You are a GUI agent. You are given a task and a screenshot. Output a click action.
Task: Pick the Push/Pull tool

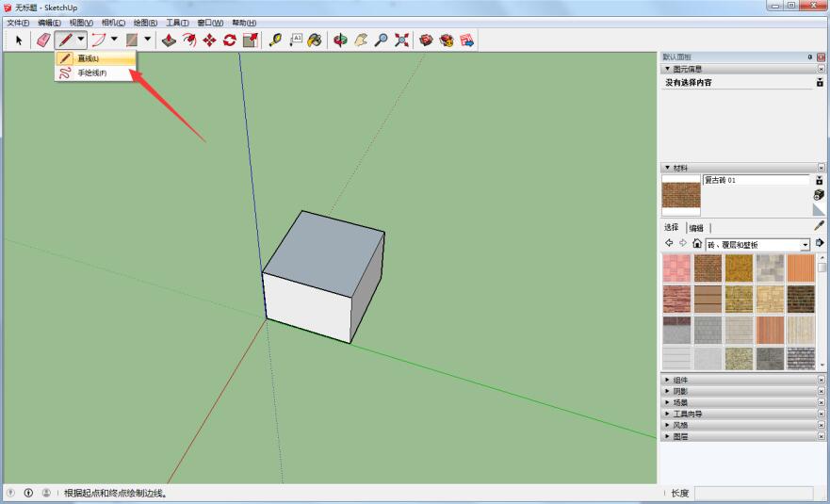click(x=169, y=40)
